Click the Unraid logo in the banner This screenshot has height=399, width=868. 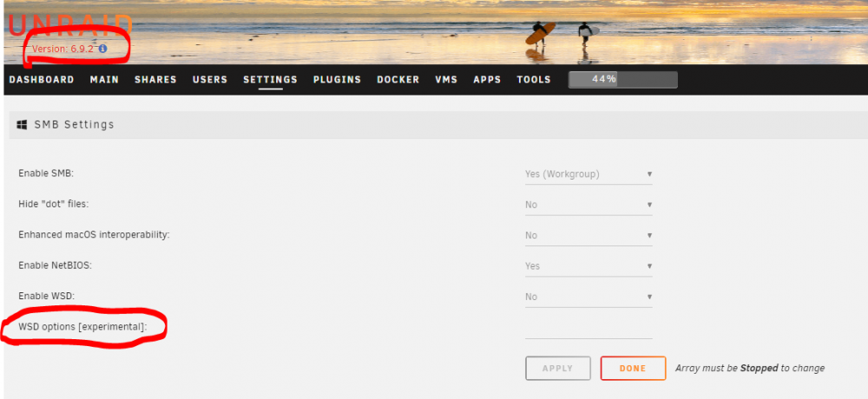[x=70, y=26]
